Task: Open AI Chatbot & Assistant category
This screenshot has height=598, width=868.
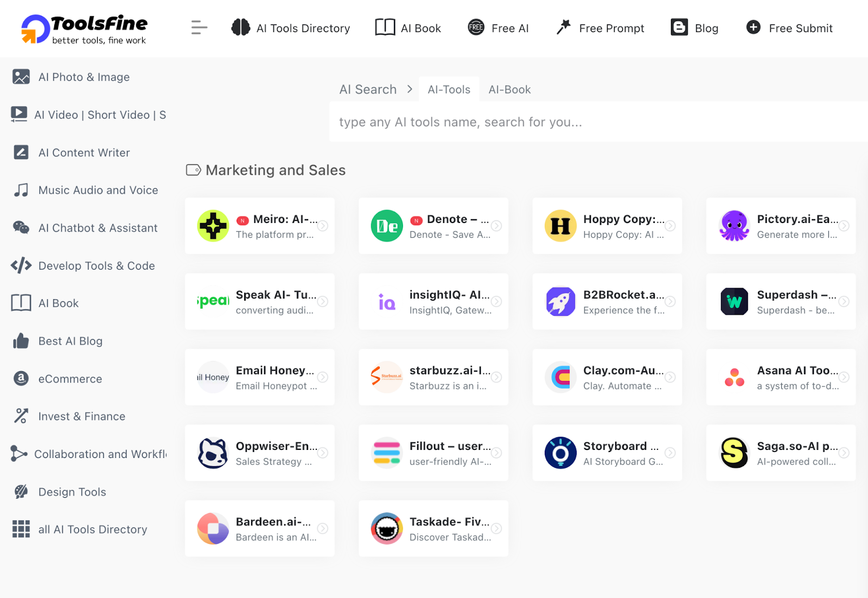Action: click(x=98, y=228)
